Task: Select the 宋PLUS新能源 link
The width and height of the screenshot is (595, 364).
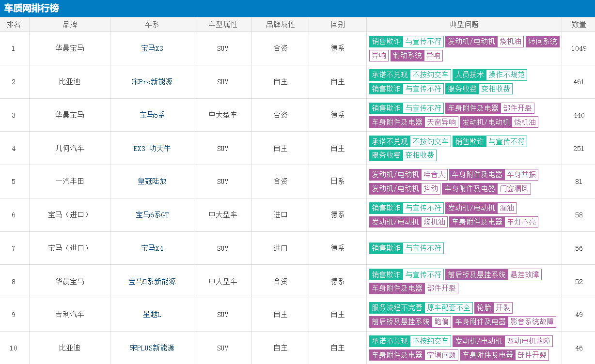Action: (x=152, y=348)
